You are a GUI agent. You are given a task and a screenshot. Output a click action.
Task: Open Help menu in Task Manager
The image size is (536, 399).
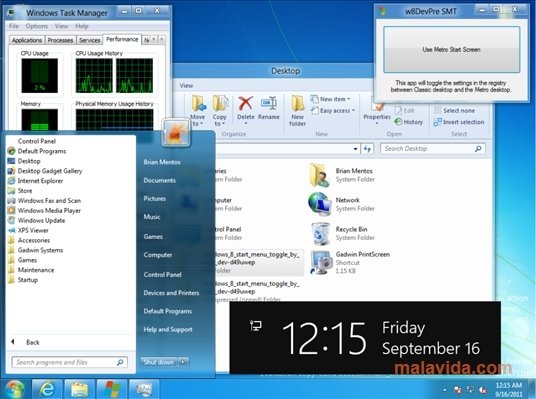click(x=82, y=26)
